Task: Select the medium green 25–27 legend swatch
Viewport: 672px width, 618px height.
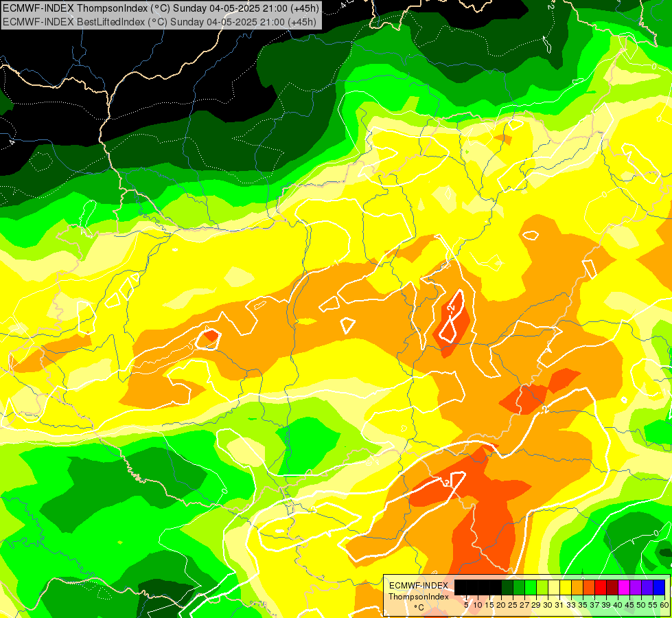Action: [x=519, y=587]
